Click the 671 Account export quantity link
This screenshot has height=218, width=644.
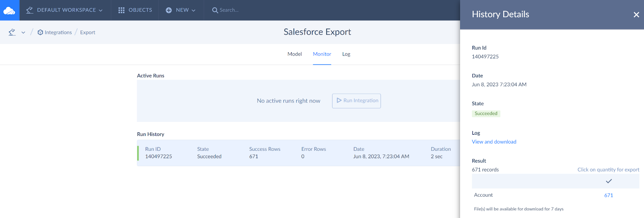(x=609, y=195)
